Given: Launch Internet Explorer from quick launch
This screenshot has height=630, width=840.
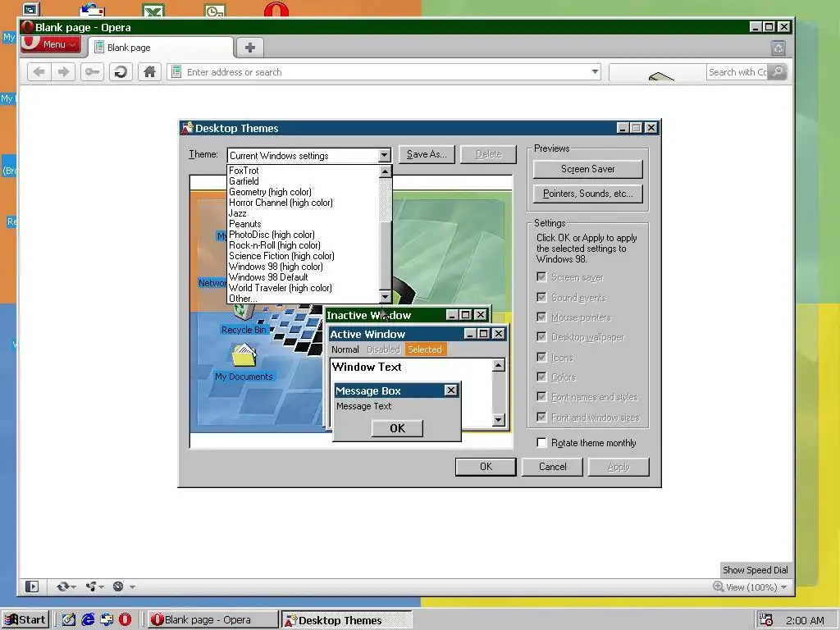Looking at the screenshot, I should pos(88,620).
